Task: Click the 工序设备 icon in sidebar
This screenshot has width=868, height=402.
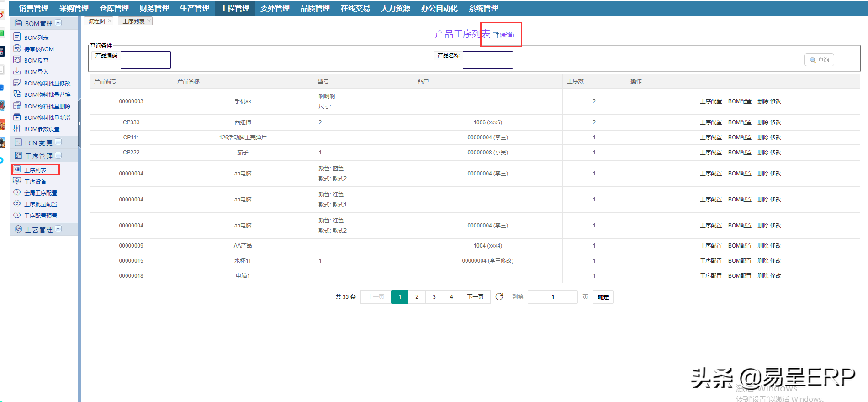Action: (x=17, y=181)
